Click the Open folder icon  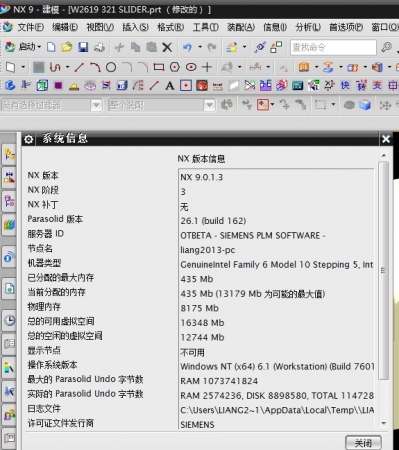point(67,47)
